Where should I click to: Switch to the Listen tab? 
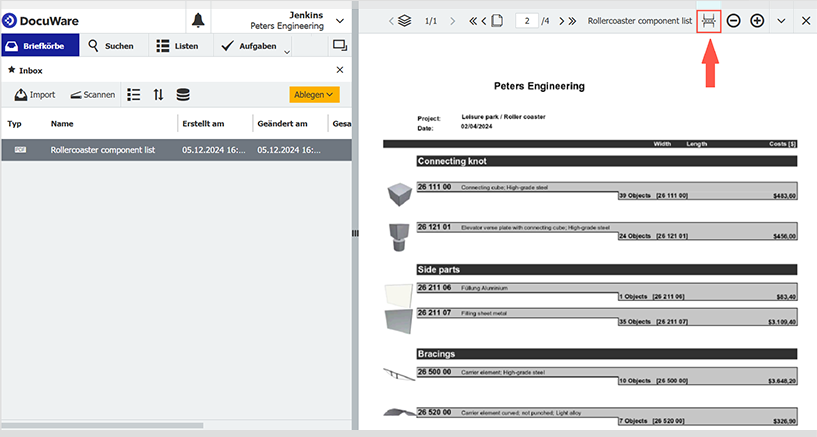[x=178, y=46]
